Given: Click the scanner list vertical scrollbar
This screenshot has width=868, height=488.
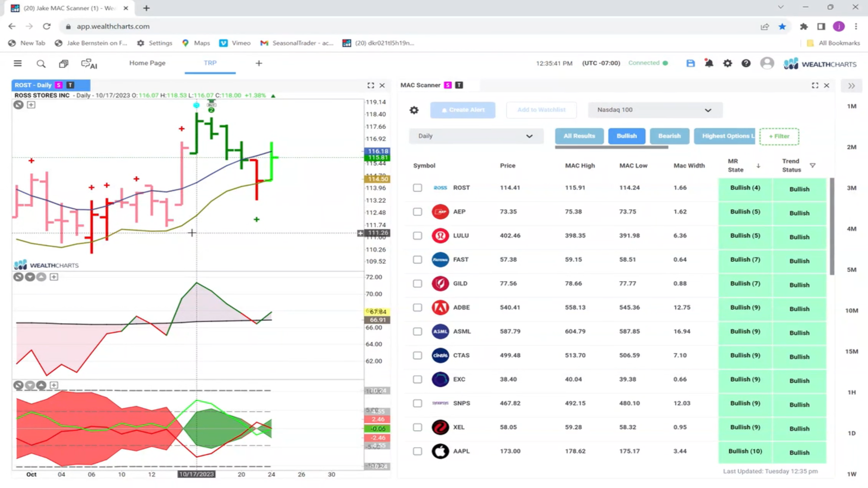Looking at the screenshot, I should pyautogui.click(x=832, y=226).
